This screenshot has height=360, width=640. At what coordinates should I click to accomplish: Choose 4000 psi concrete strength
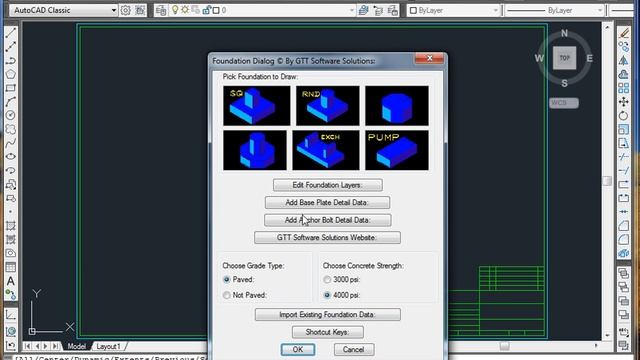click(x=327, y=295)
